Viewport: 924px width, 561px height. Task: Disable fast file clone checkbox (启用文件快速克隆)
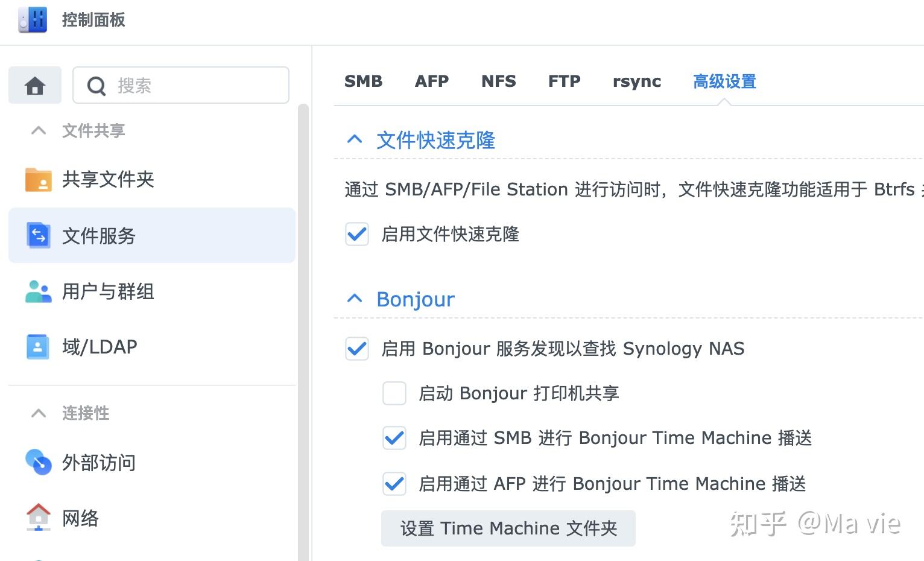pos(357,234)
